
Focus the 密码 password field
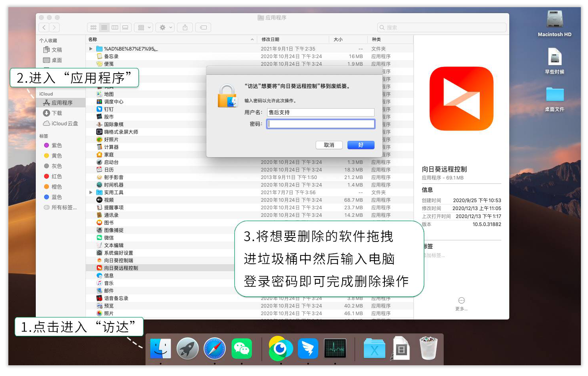[320, 124]
